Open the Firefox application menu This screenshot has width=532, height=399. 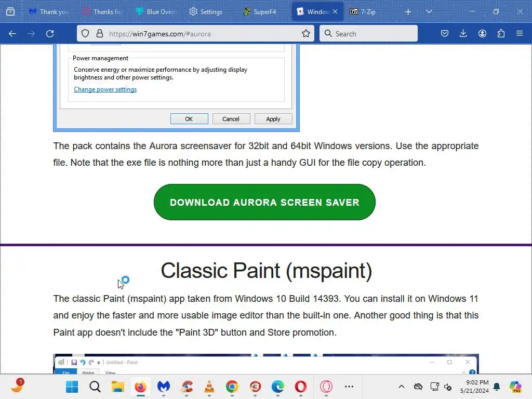click(x=520, y=34)
